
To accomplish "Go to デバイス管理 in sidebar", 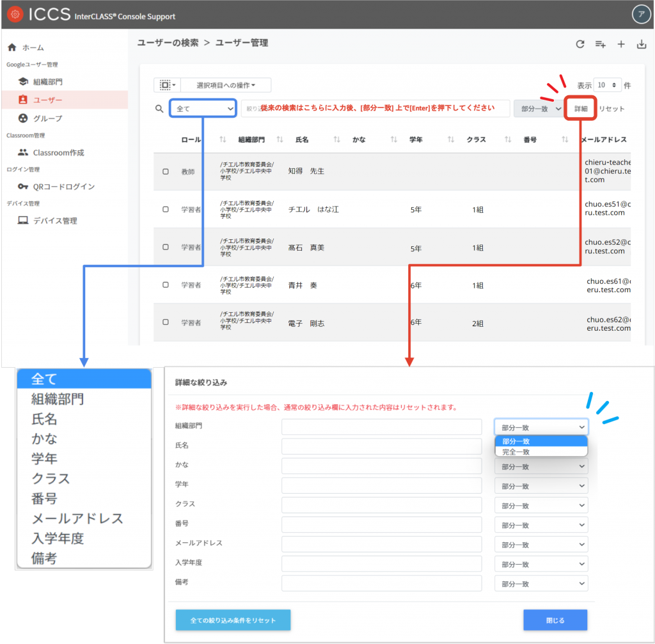I will coord(54,221).
